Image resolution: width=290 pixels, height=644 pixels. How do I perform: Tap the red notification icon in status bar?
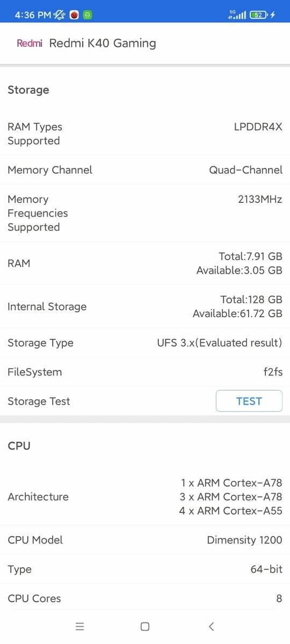point(74,15)
